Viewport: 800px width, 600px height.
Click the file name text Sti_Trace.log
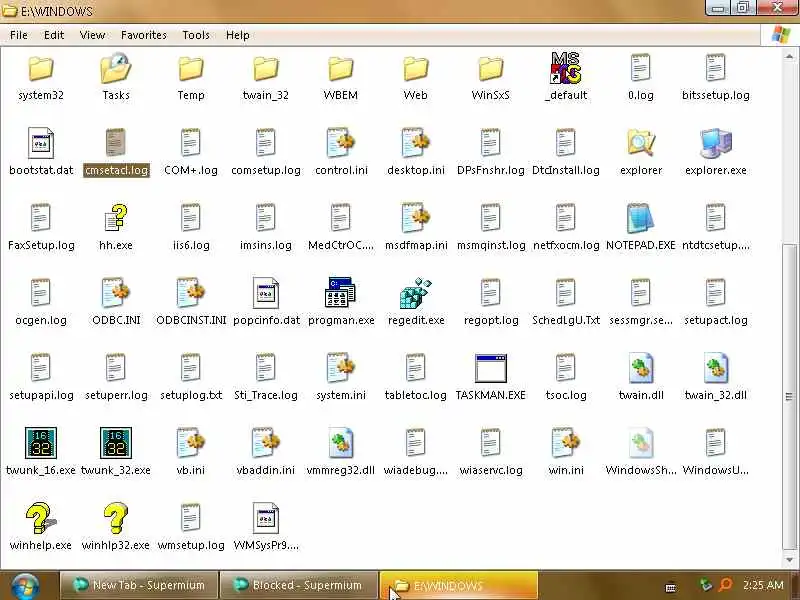pyautogui.click(x=266, y=395)
